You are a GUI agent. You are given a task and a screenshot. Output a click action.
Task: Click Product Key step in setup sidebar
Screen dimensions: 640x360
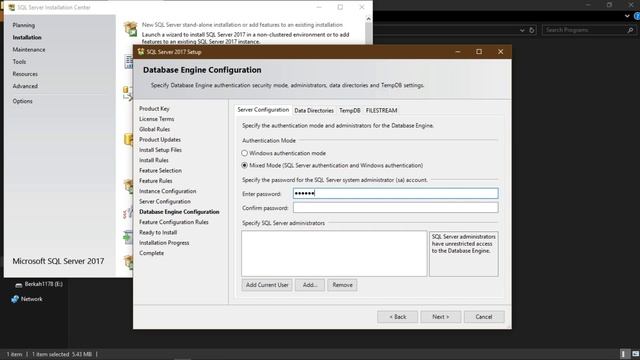(154, 109)
